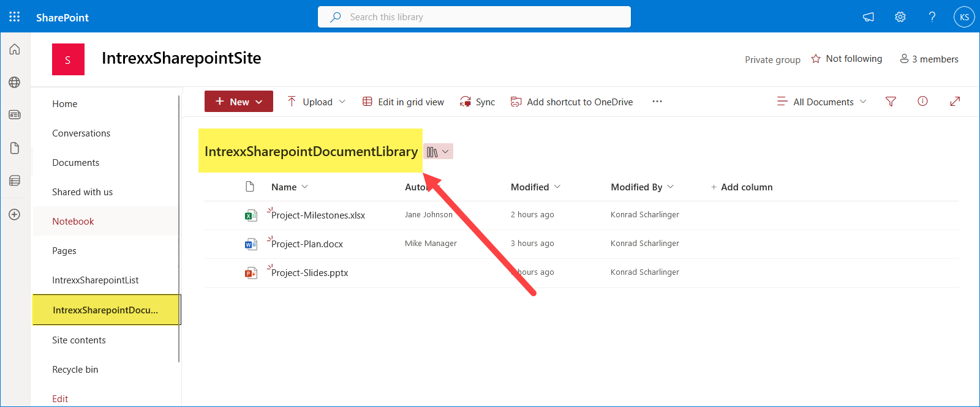Open the New dropdown menu
This screenshot has height=407, width=980.
pyautogui.click(x=239, y=102)
